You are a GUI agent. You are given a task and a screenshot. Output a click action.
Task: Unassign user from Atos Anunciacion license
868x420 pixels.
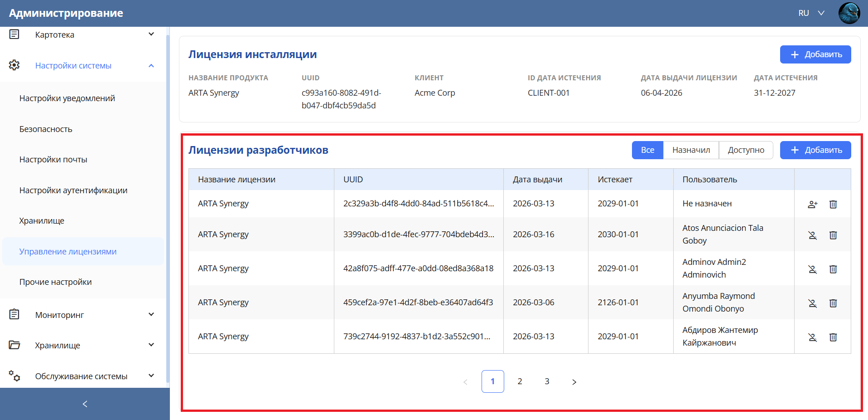click(812, 235)
